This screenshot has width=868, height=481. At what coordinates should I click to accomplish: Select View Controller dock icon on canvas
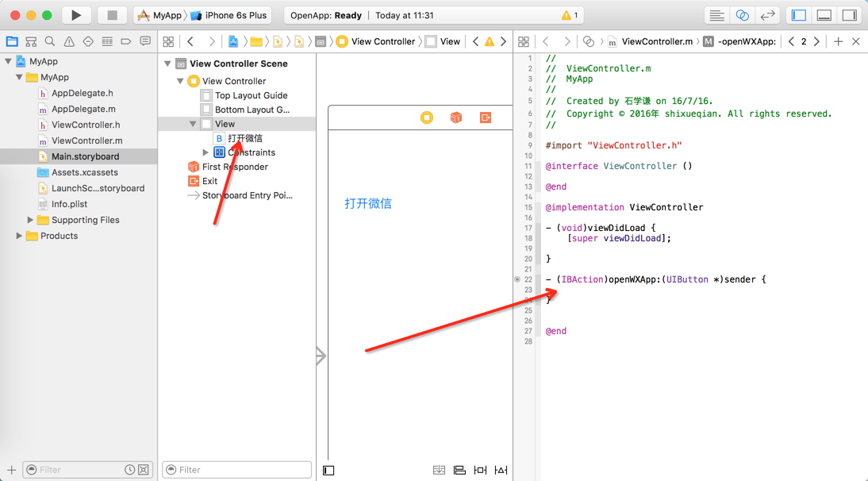tap(427, 117)
